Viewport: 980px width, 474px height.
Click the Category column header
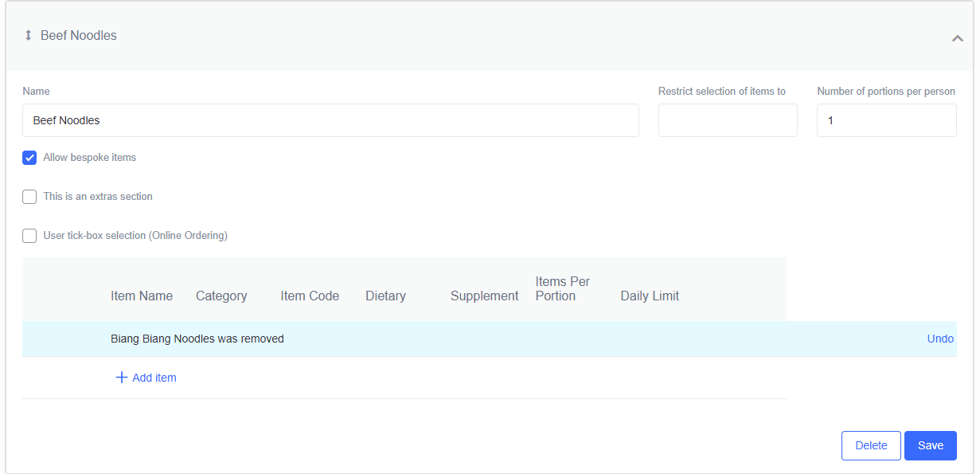(221, 296)
